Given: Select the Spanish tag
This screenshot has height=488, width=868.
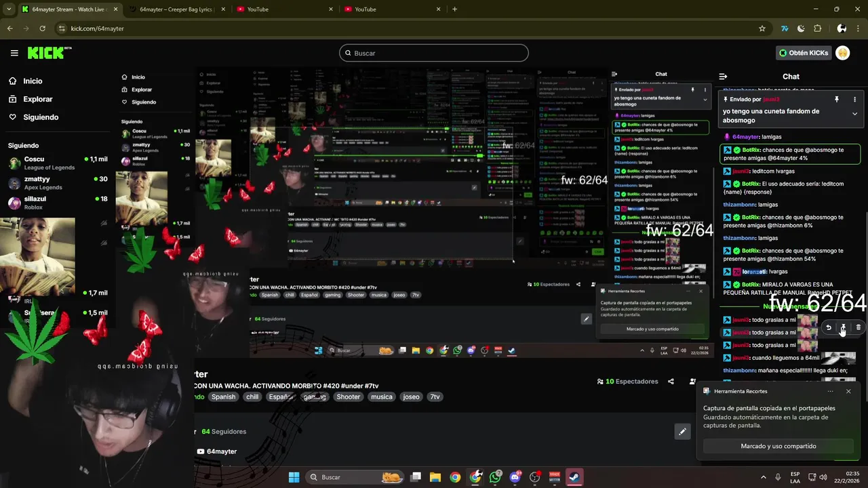Looking at the screenshot, I should pyautogui.click(x=223, y=397).
